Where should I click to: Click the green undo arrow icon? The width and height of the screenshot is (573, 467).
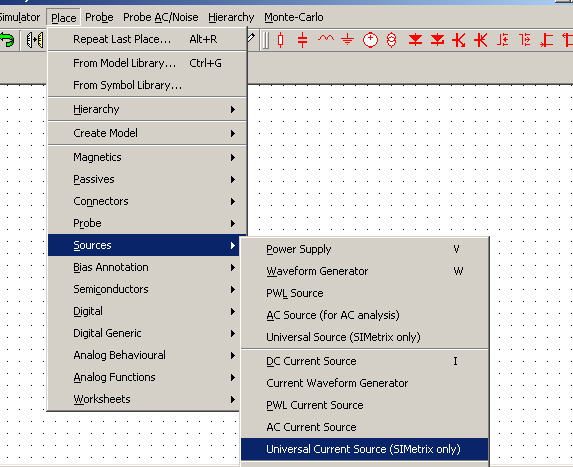[7, 39]
